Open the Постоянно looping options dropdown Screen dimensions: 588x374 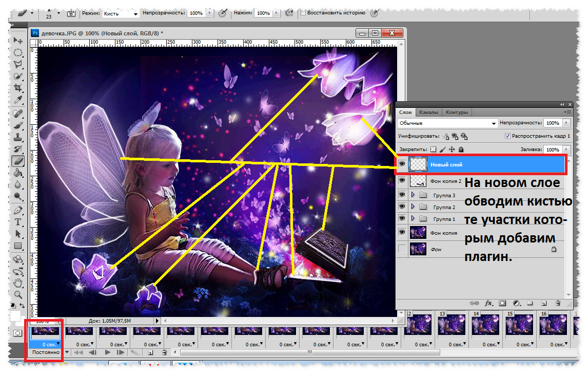(x=67, y=352)
